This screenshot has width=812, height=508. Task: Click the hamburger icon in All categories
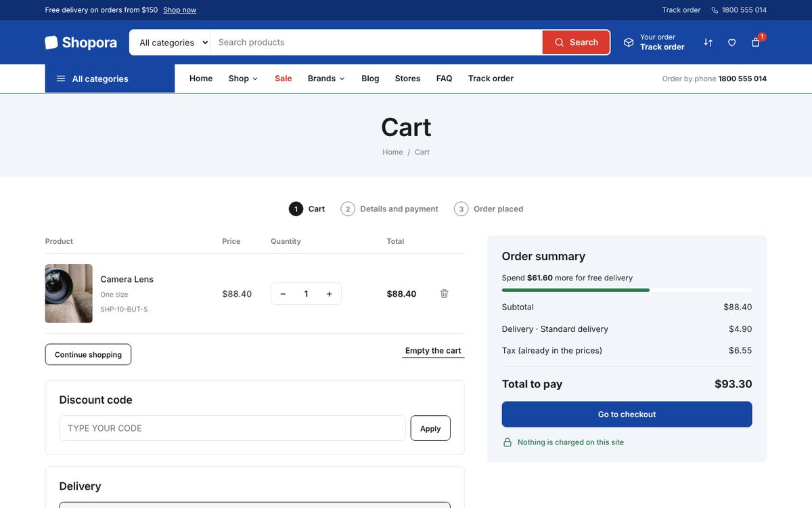click(61, 79)
